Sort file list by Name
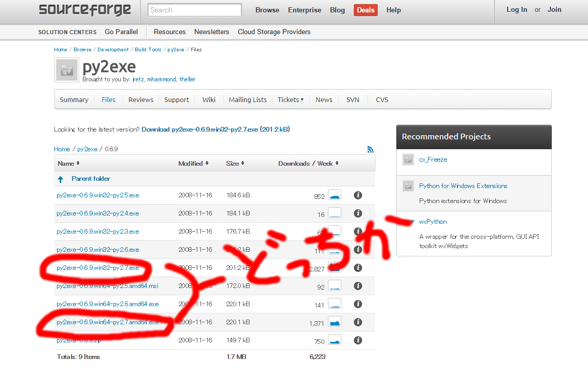 pyautogui.click(x=68, y=164)
